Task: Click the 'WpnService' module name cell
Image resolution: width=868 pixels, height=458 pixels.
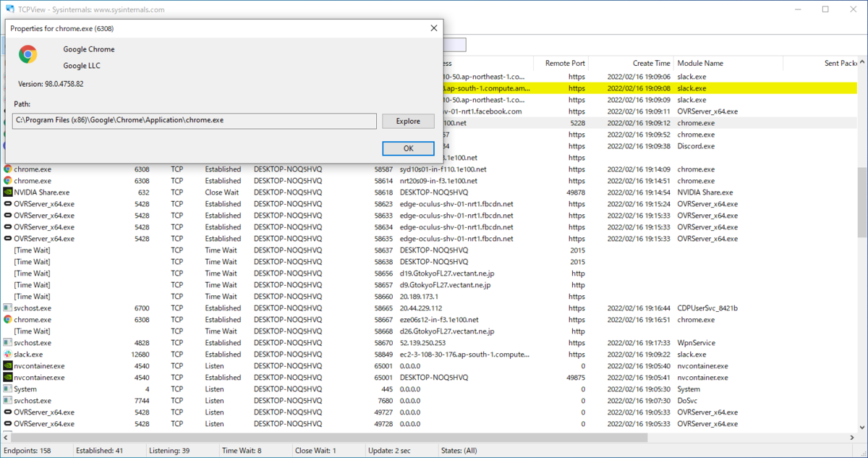Action: pyautogui.click(x=696, y=343)
